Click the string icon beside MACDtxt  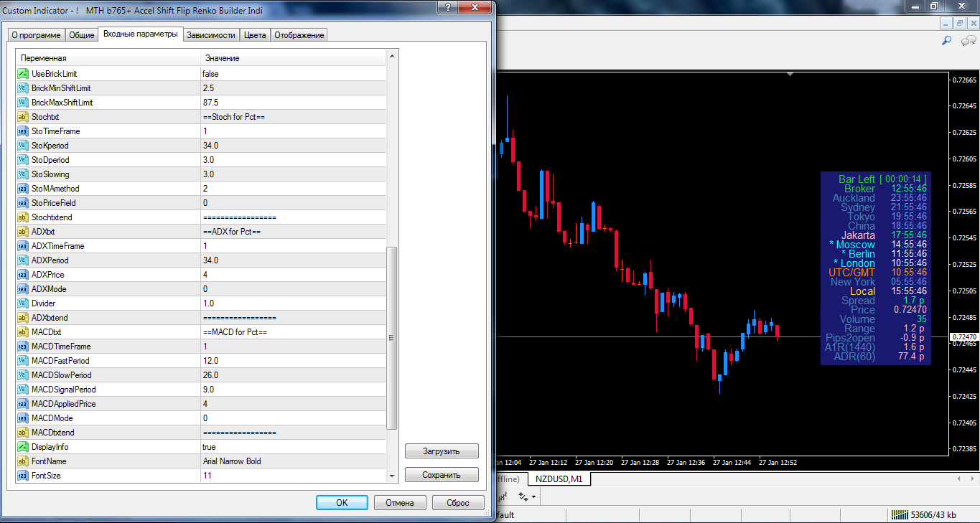(x=22, y=332)
